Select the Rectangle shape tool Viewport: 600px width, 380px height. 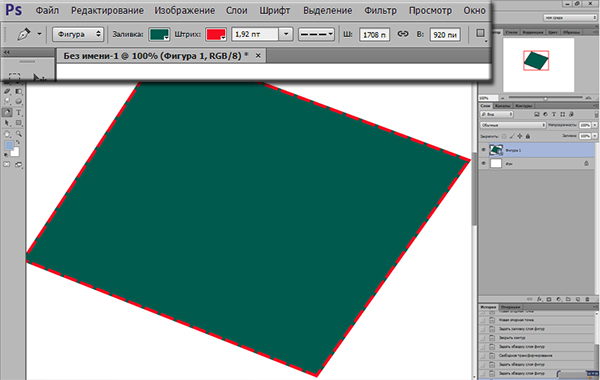19,123
